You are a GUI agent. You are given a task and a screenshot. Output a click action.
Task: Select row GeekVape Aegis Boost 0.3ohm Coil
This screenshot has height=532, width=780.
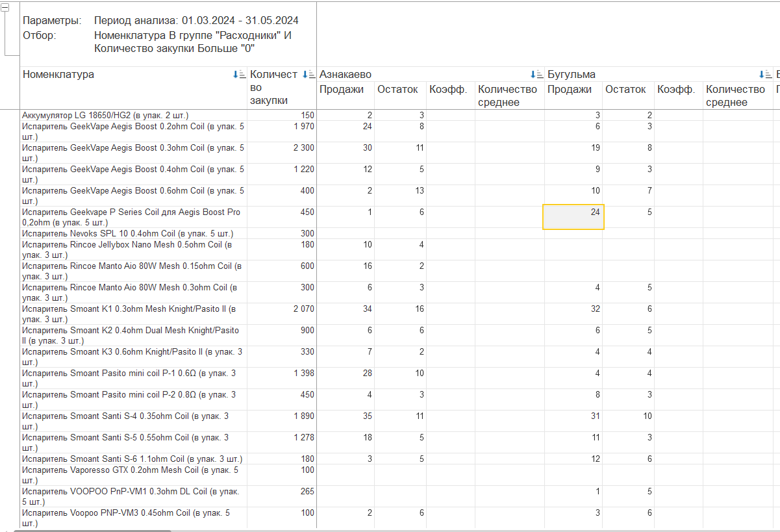(x=133, y=153)
